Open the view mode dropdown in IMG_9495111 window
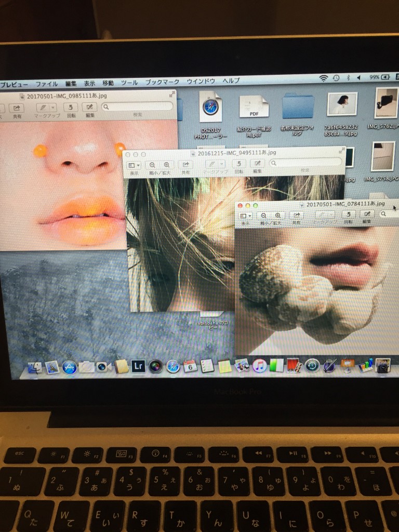 134,164
